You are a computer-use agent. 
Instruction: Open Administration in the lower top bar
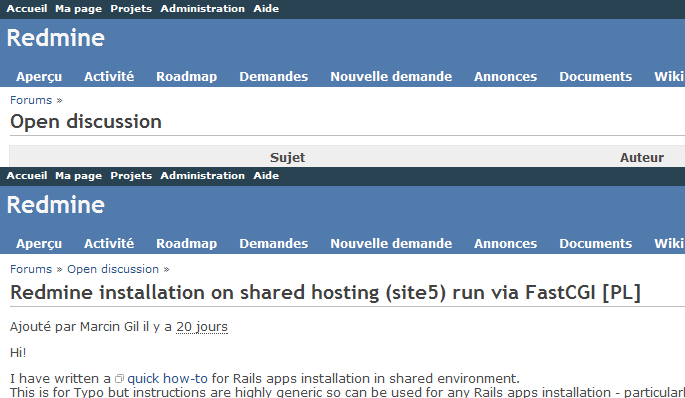tap(202, 176)
